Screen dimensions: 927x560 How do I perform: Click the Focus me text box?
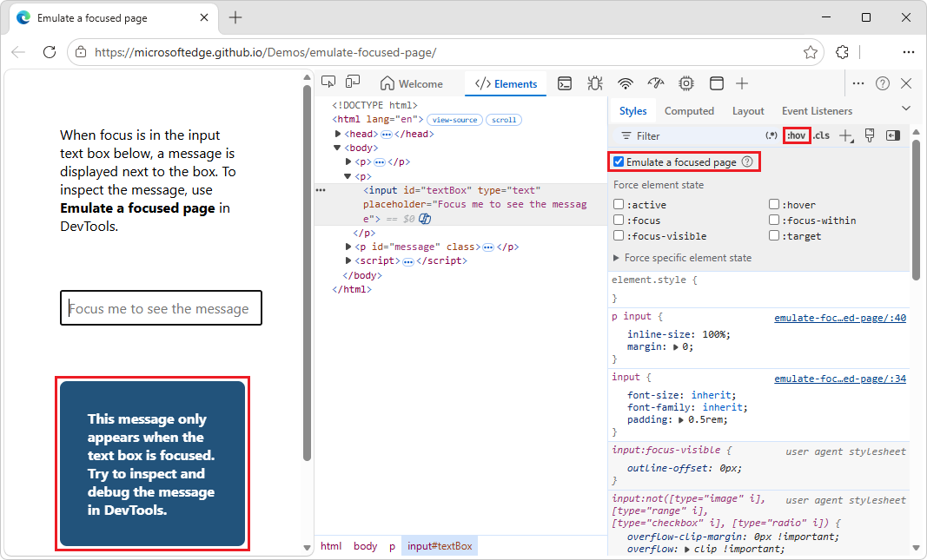coord(161,307)
